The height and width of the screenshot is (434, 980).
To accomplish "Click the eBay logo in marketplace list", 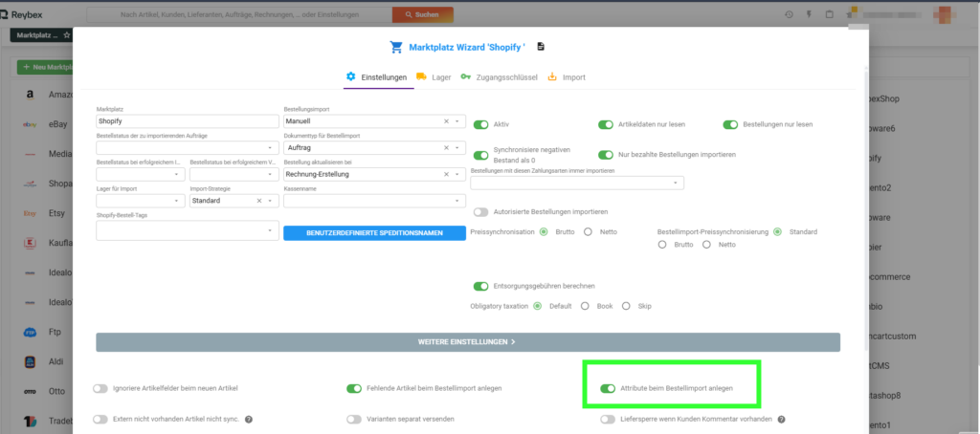I will coord(30,124).
